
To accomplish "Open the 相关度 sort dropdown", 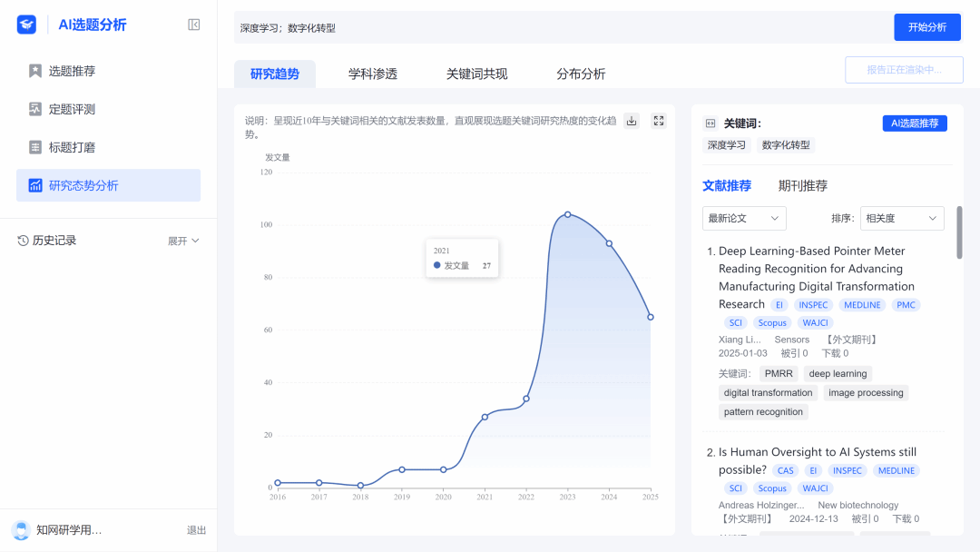I will [x=901, y=218].
